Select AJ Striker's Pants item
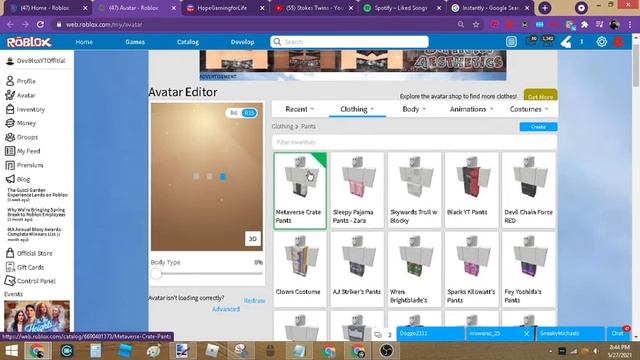The width and height of the screenshot is (640, 360). pyautogui.click(x=357, y=269)
